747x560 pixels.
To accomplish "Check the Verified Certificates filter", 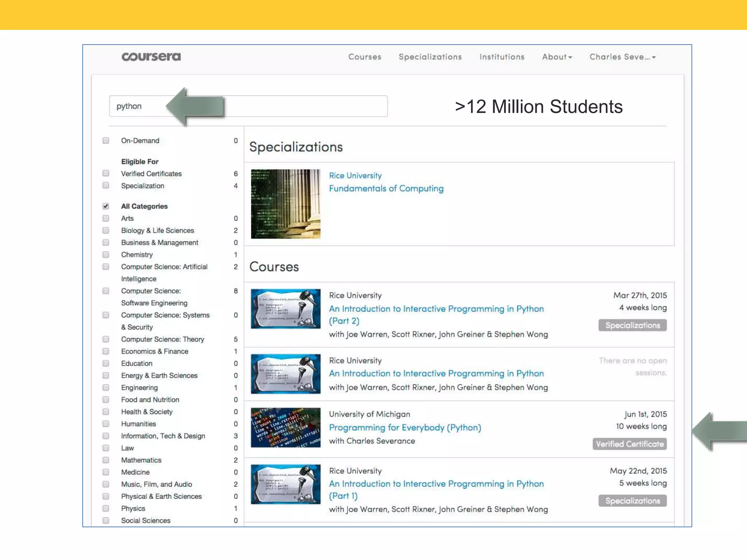I will (106, 173).
